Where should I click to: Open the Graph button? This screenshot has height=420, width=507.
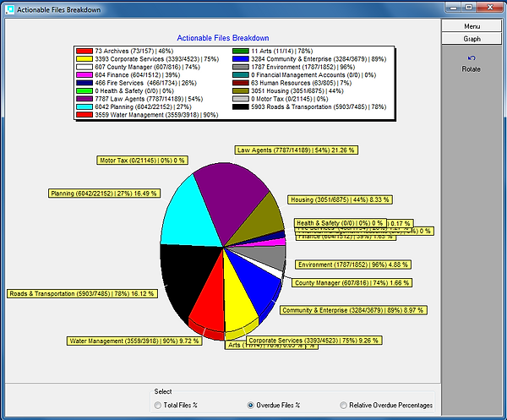click(472, 39)
